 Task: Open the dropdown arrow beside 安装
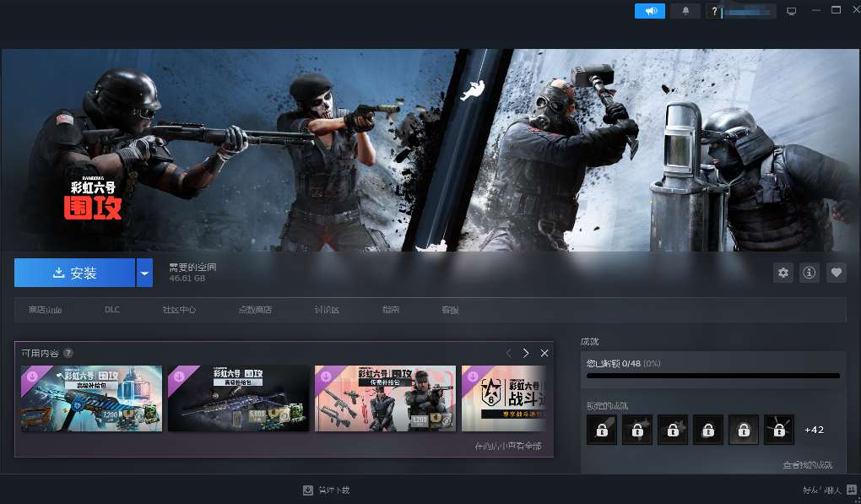pyautogui.click(x=144, y=273)
